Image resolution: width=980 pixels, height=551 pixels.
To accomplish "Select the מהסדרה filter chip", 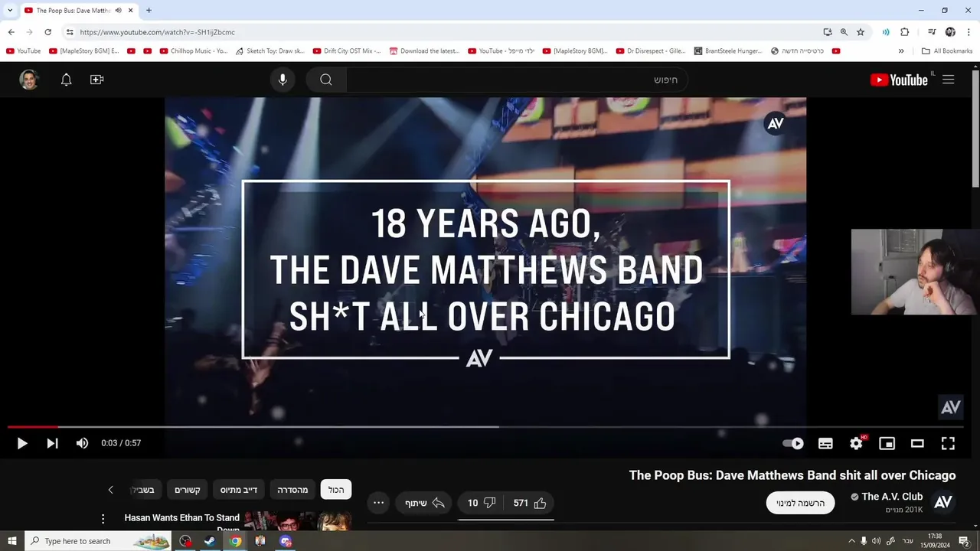I will point(292,490).
